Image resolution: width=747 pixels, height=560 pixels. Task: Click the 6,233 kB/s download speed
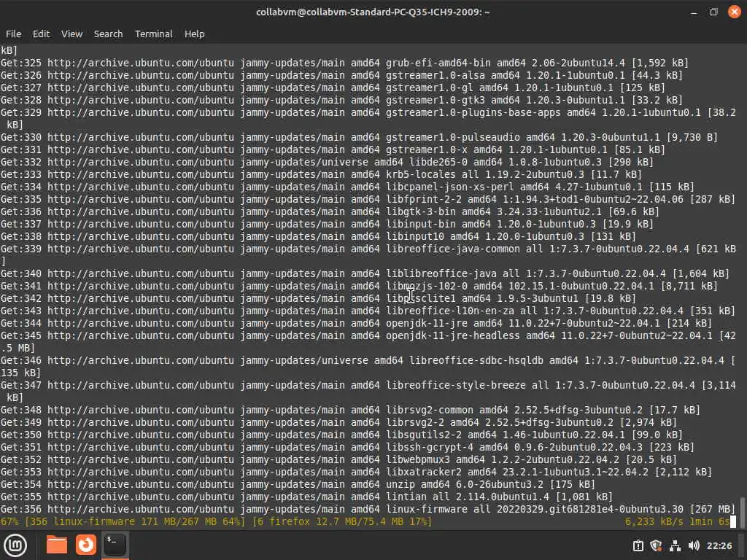click(x=654, y=521)
